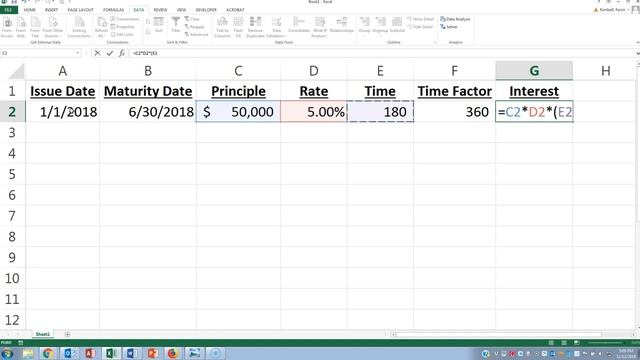
Task: Click Hide Detail in Outline group
Action: pyautogui.click(x=420, y=27)
